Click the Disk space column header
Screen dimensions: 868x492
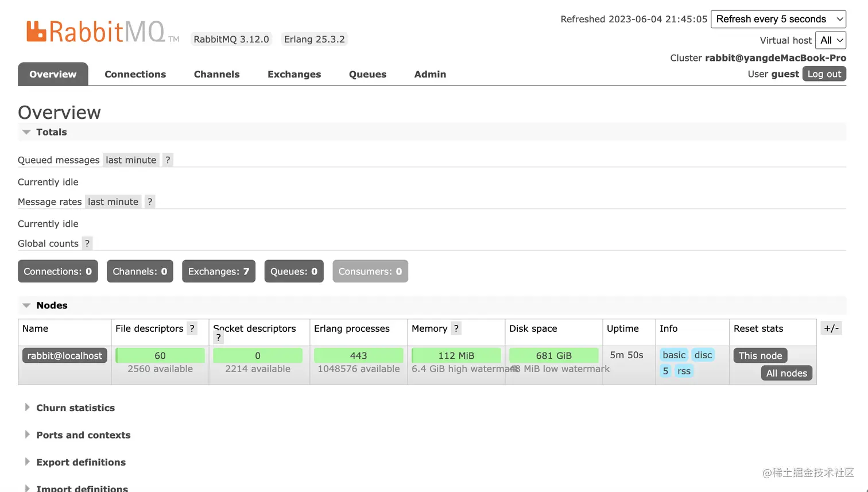(x=533, y=328)
